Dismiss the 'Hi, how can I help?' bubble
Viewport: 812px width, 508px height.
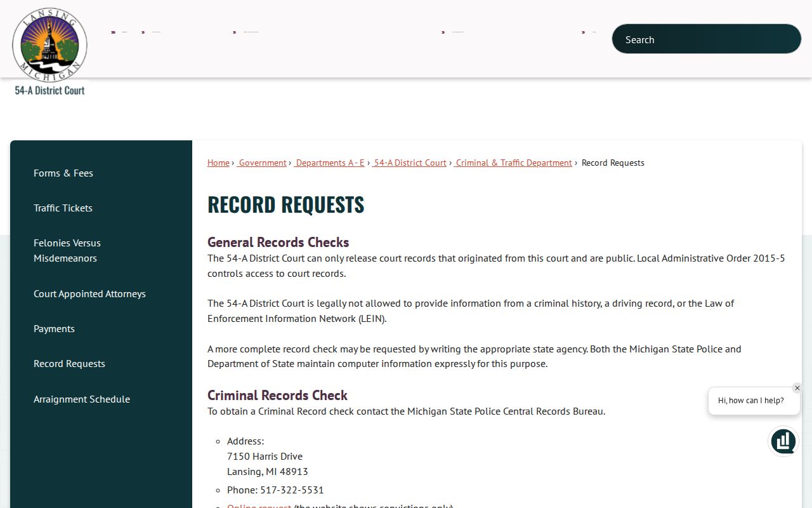797,388
